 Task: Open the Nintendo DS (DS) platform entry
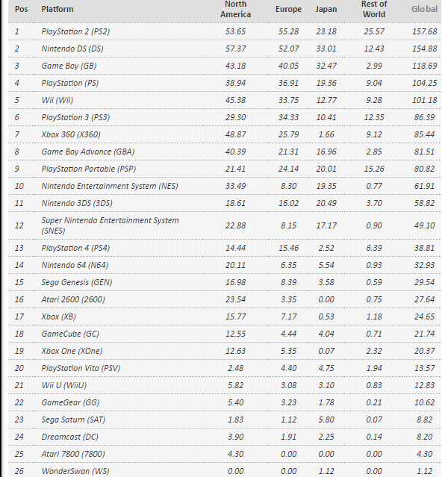pos(72,49)
